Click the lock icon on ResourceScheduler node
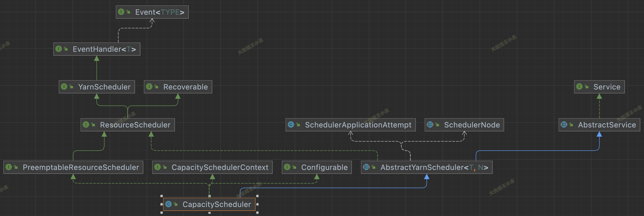The image size is (644, 216). pos(93,124)
